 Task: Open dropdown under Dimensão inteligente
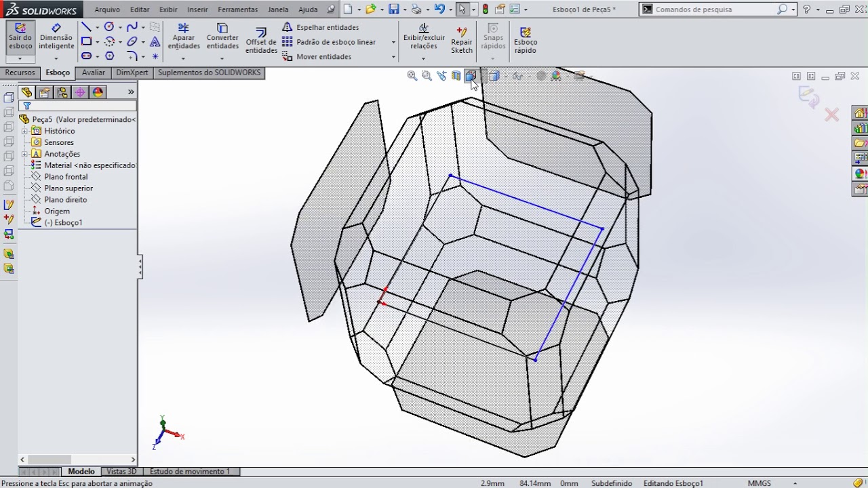[x=56, y=58]
